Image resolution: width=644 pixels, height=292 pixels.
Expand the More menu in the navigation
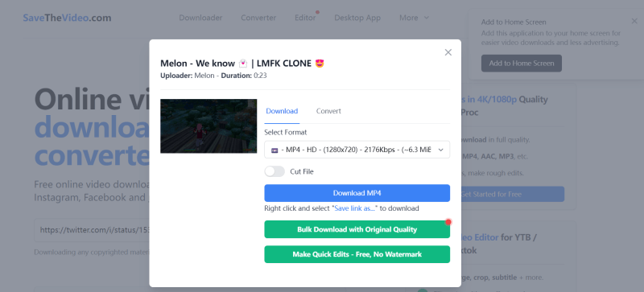pyautogui.click(x=414, y=18)
